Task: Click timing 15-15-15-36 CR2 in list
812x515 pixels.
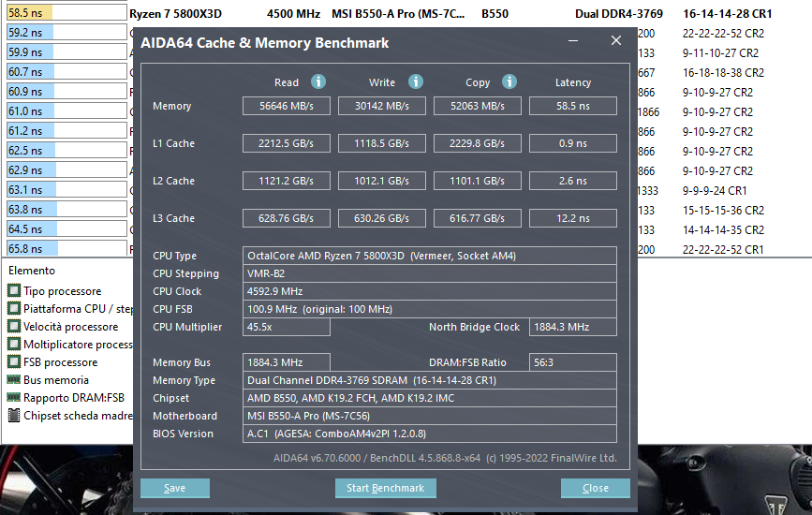Action: 723,210
